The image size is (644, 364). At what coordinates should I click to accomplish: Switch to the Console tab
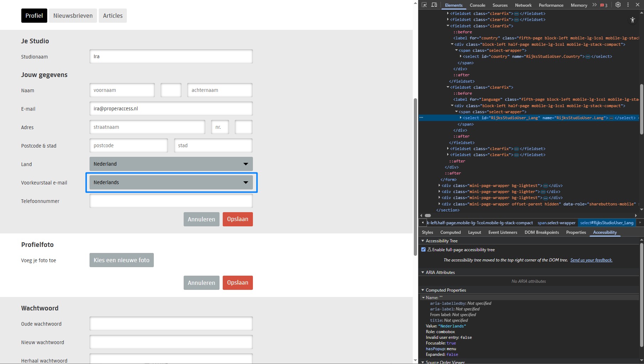pos(477,5)
